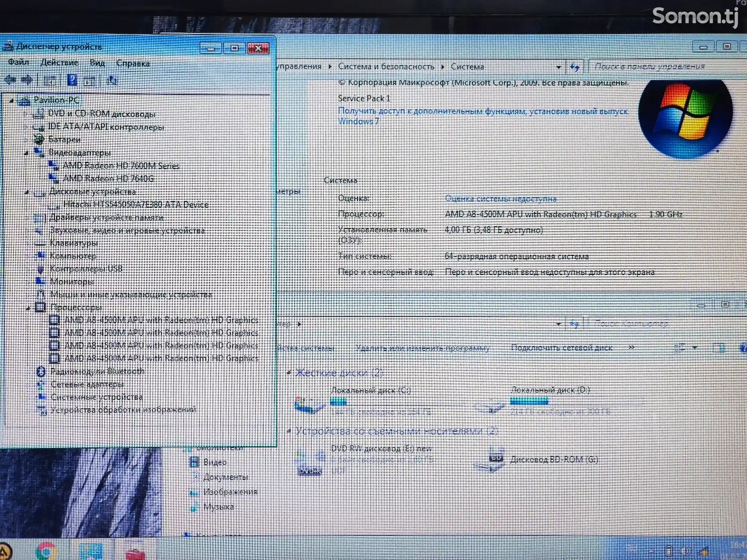Collapse Устройства со съемными носителями group

[x=289, y=431]
